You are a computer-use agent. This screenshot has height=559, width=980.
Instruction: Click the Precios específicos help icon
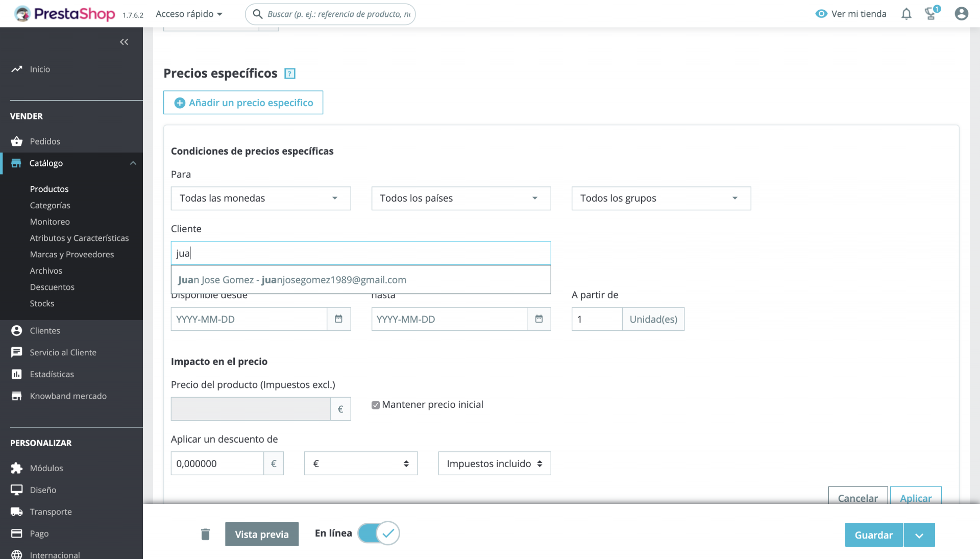[x=290, y=74]
